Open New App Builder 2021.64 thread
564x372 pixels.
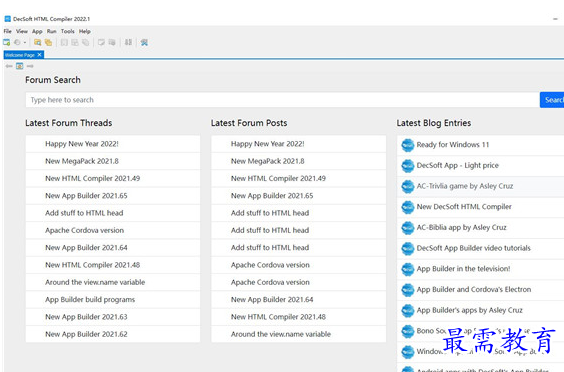pos(113,248)
